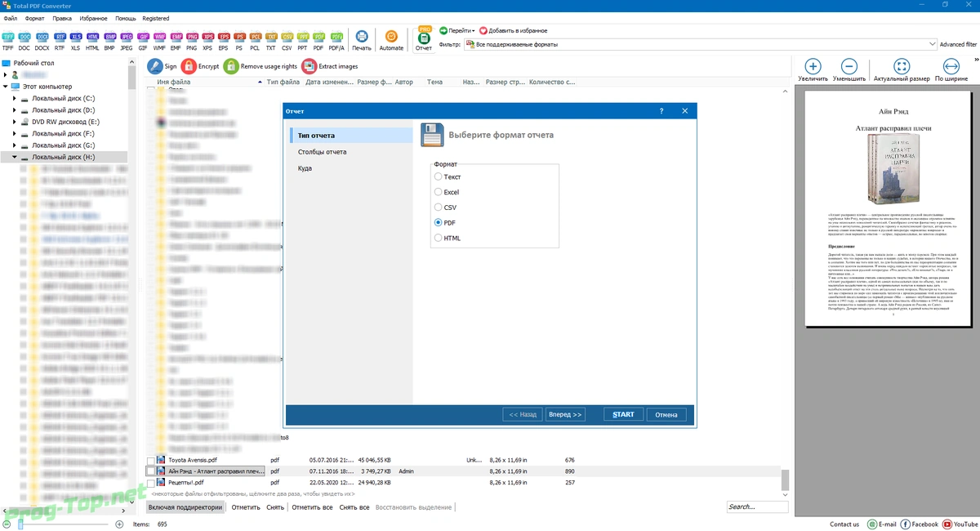Check the Айн Рэнд file checkbox

(150, 471)
